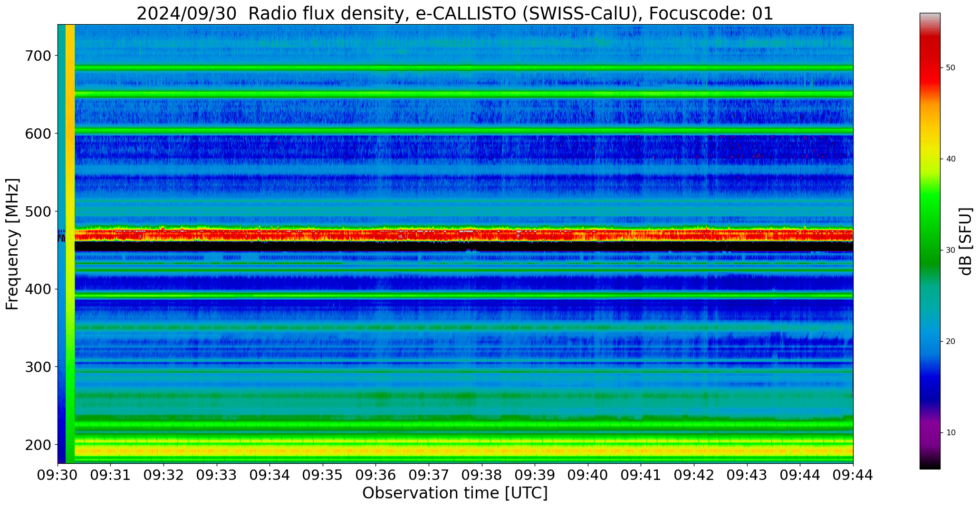Click the yellow vertical stripe at 09:30
The image size is (980, 507).
point(70,244)
